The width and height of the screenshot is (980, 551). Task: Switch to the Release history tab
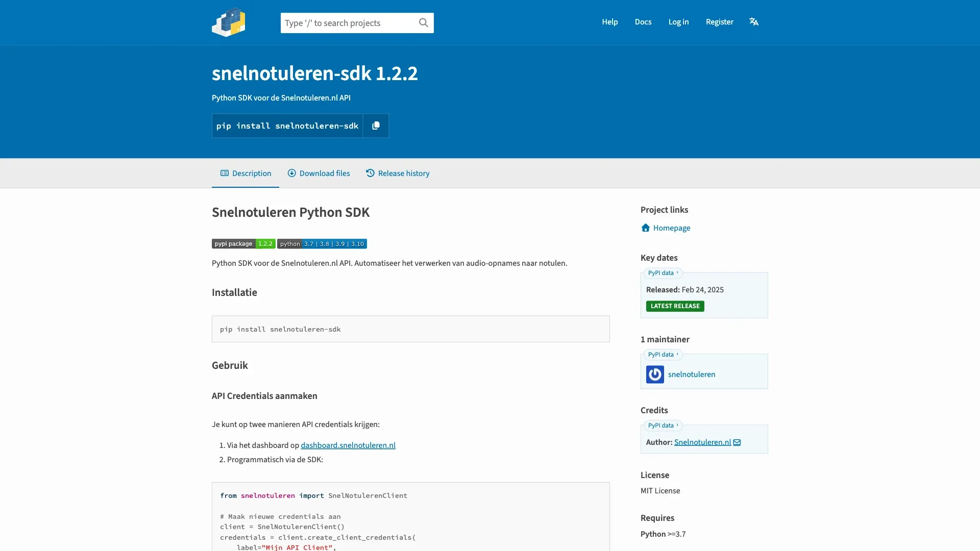pyautogui.click(x=398, y=173)
